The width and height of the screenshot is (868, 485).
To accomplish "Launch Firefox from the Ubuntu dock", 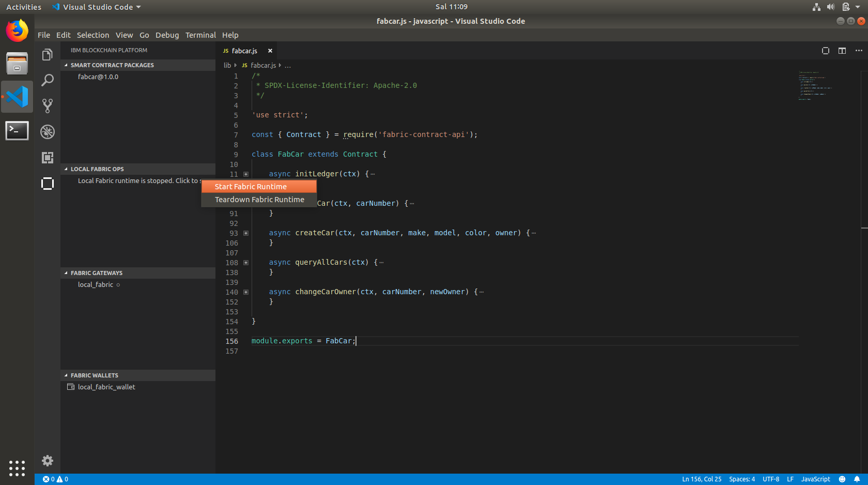I will (17, 31).
